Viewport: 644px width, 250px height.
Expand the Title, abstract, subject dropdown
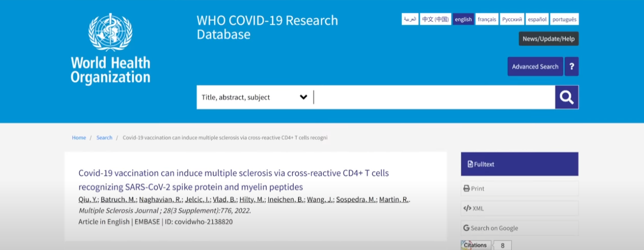(254, 97)
